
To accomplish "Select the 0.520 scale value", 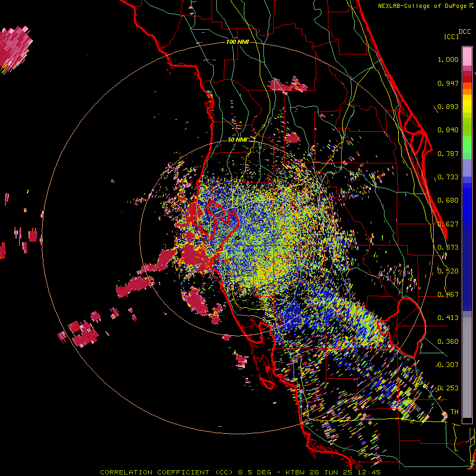I will [448, 271].
